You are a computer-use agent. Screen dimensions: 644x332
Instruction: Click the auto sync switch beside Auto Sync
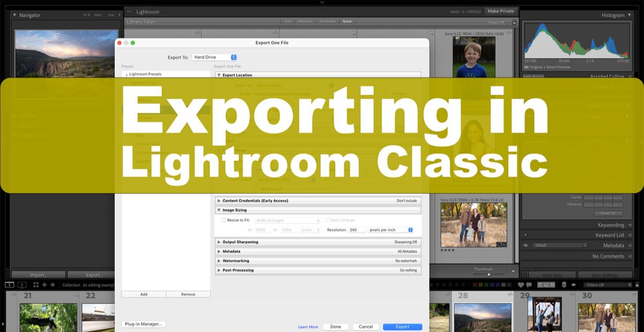tap(525, 275)
